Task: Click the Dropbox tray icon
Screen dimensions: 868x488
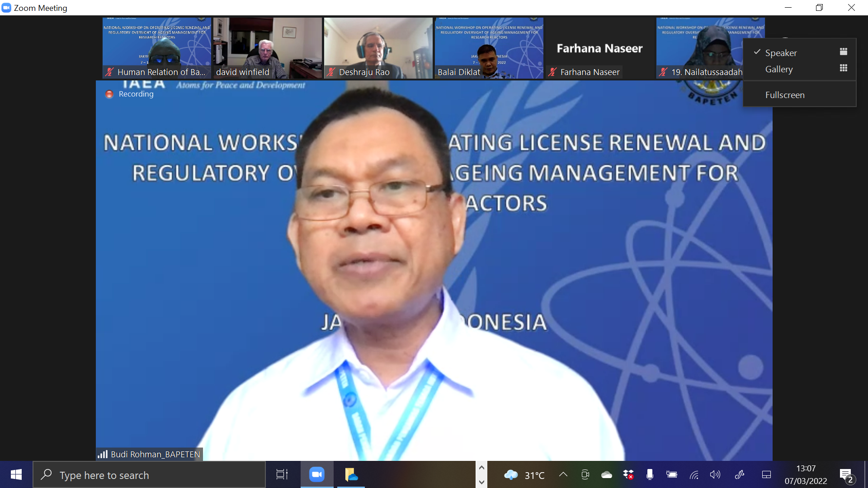Action: coord(628,474)
